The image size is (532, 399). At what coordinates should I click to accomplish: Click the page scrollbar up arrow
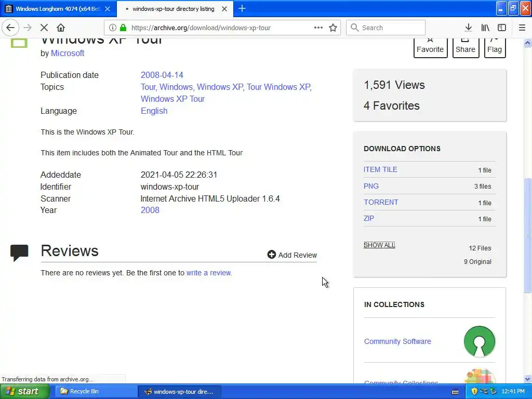[527, 43]
